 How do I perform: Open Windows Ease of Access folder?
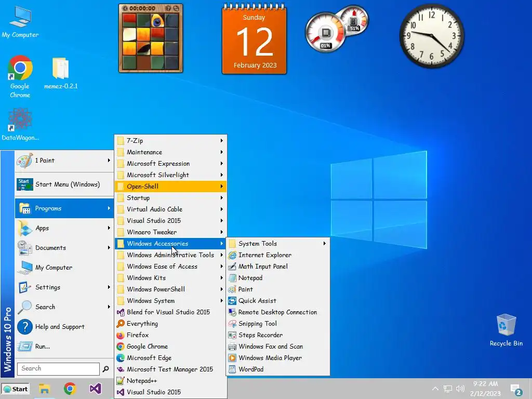click(x=170, y=267)
